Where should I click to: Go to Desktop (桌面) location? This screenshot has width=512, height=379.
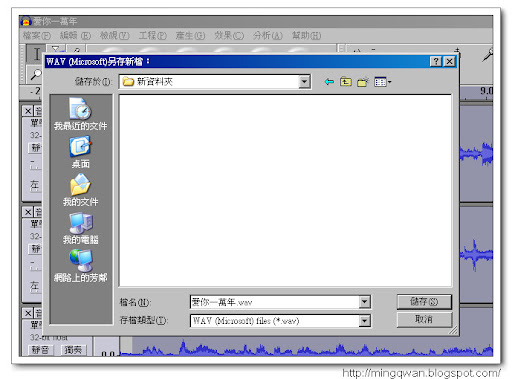point(80,152)
